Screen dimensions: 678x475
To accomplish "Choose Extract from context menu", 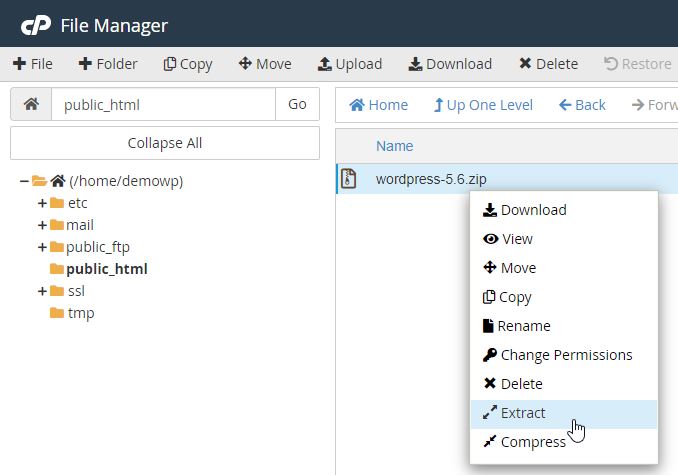I will [564, 413].
